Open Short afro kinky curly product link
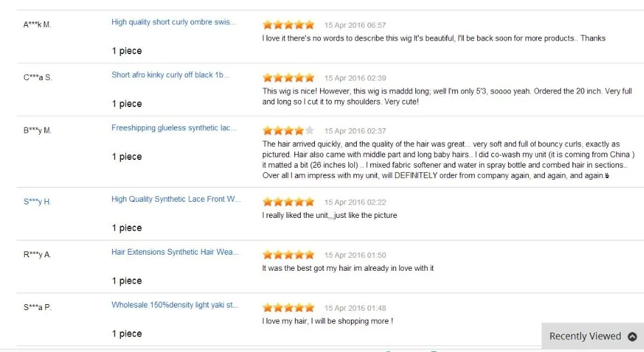Image resolution: width=644 pixels, height=352 pixels. pos(170,75)
